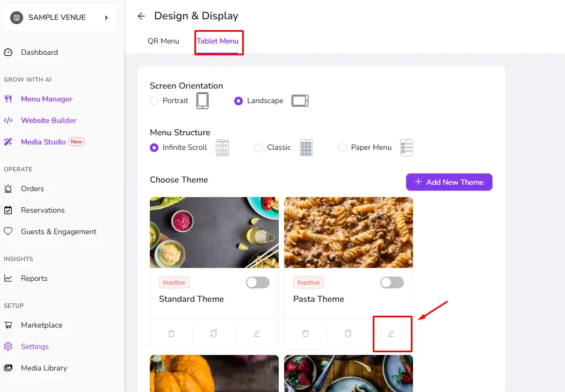Open Media Studio from the sidebar

pyautogui.click(x=44, y=142)
